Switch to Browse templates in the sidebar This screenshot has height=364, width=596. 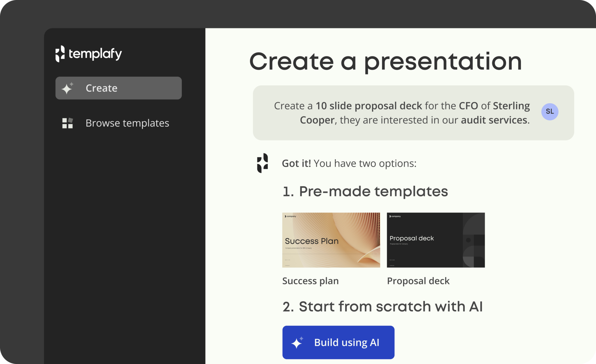click(x=127, y=123)
